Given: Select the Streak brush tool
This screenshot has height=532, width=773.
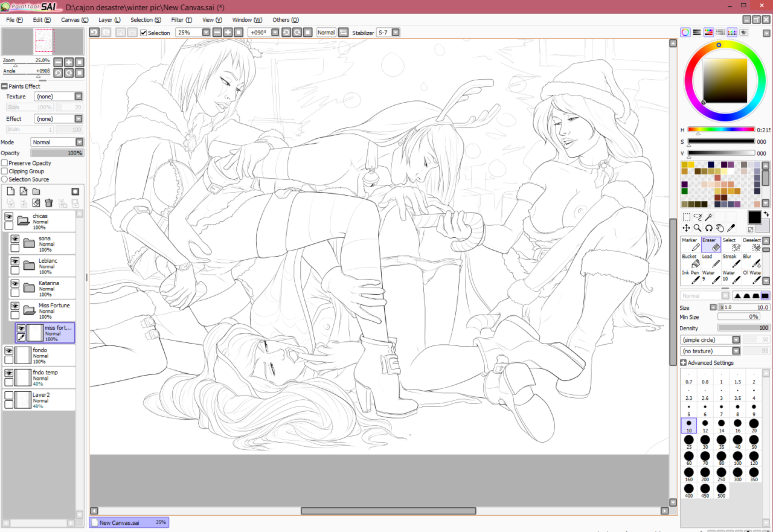Looking at the screenshot, I should coord(731,261).
